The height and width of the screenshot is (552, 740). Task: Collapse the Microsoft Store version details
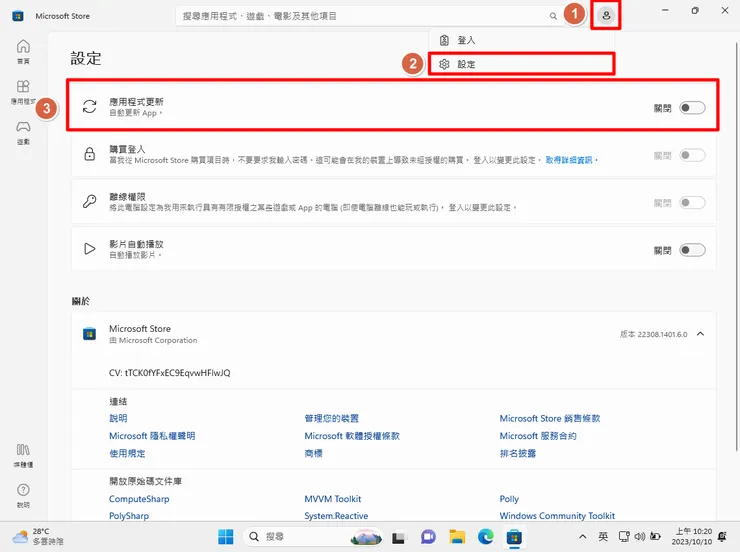point(700,334)
